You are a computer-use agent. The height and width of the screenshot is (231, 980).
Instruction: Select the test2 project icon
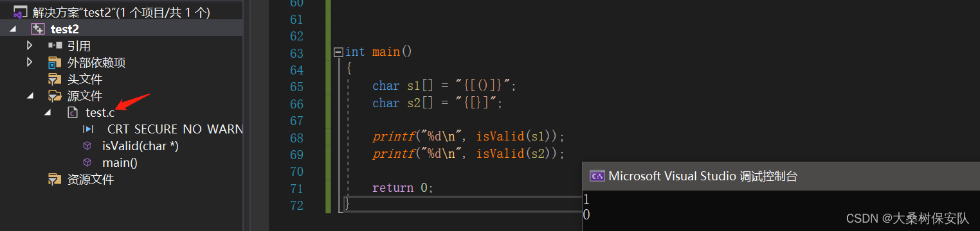[38, 29]
